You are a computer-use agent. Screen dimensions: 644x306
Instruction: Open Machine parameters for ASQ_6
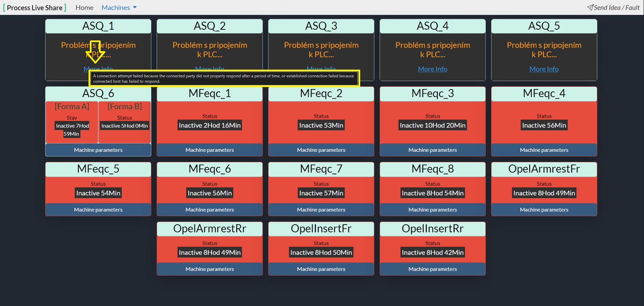coord(98,150)
